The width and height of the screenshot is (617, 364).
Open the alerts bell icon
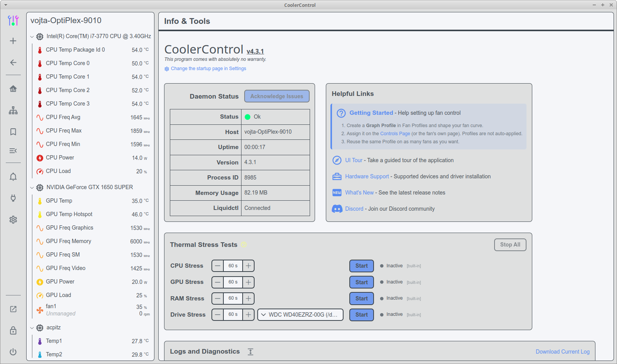[13, 177]
